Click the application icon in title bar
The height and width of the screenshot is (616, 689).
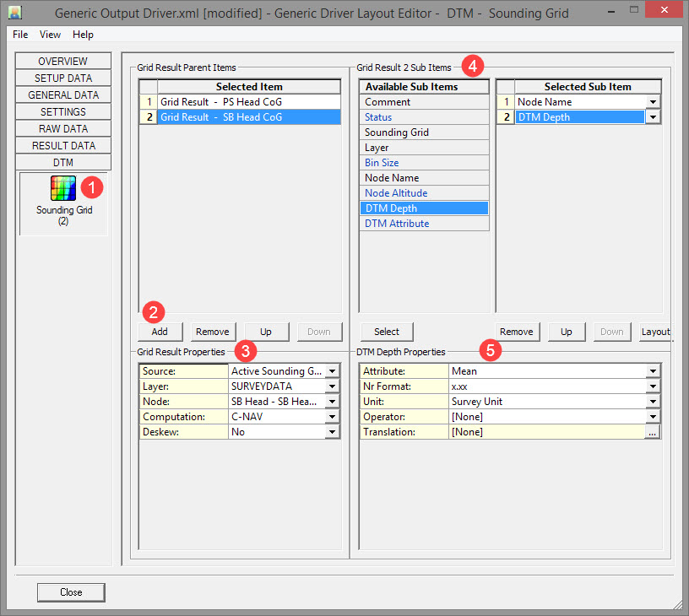15,14
